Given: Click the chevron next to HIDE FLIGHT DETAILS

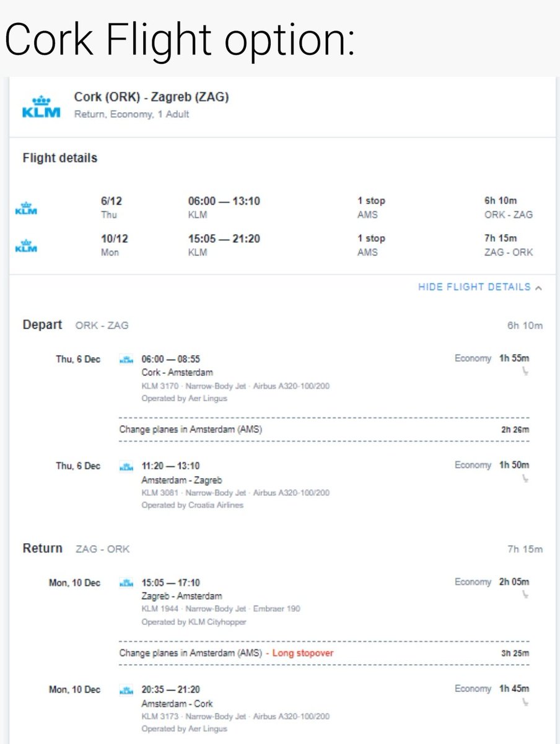Looking at the screenshot, I should pyautogui.click(x=538, y=288).
